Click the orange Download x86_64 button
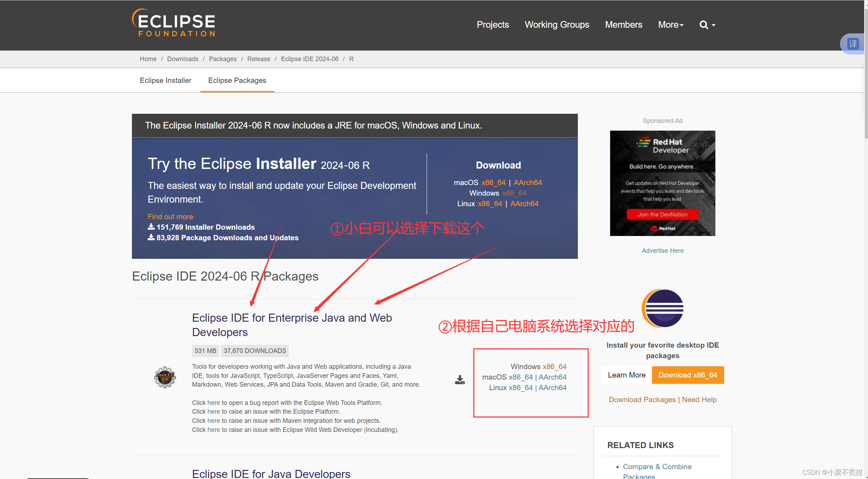The image size is (868, 479). pyautogui.click(x=688, y=375)
